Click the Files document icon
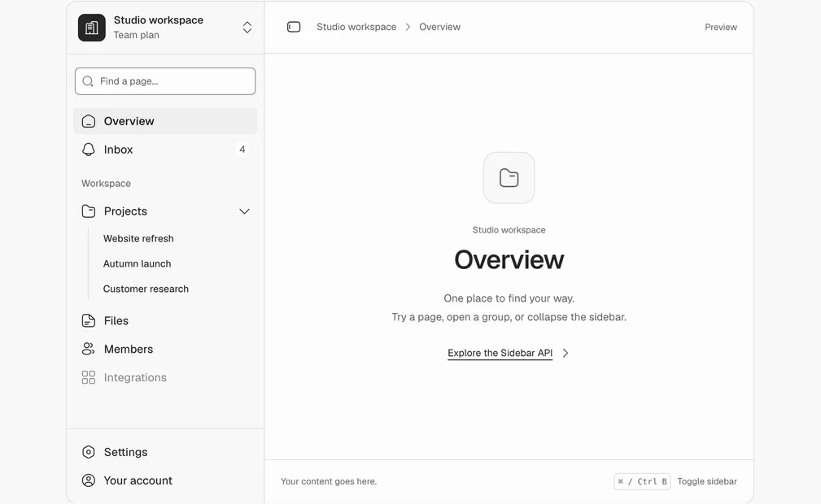 (89, 321)
